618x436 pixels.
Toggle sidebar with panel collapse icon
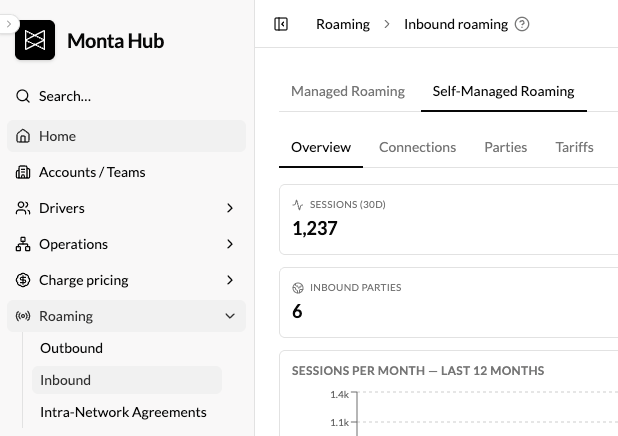tap(281, 24)
